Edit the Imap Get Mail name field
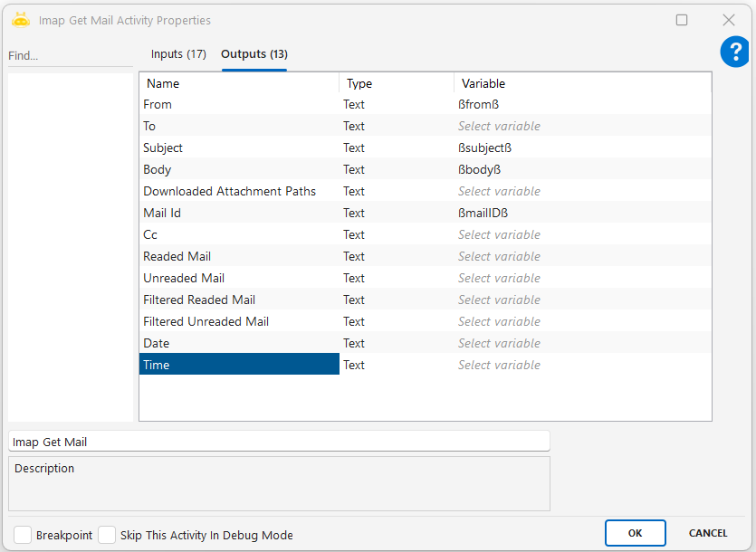 tap(279, 442)
